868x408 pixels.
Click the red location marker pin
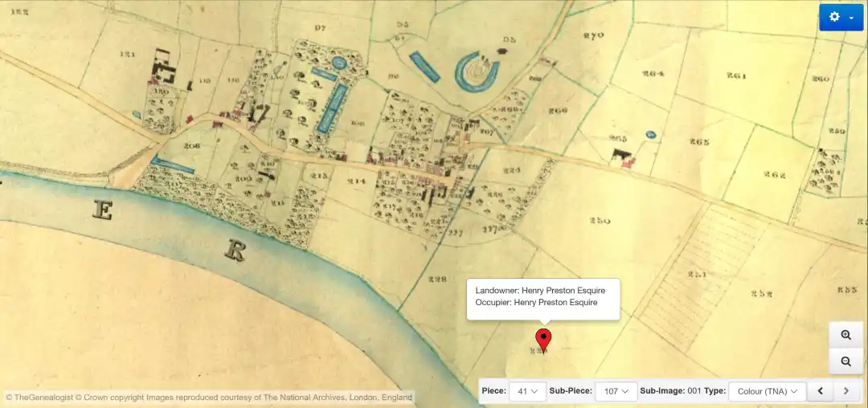543,340
